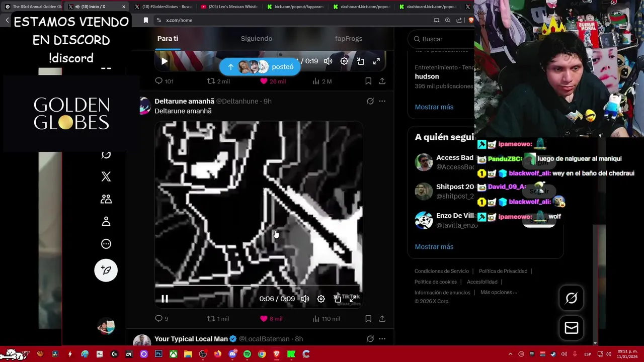Reply to post with 101 comments
The width and height of the screenshot is (644, 362).
[x=164, y=81]
